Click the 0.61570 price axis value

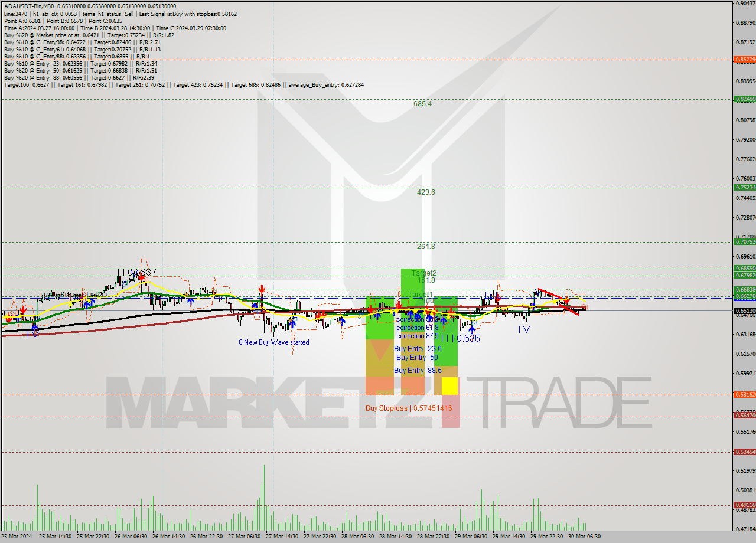pyautogui.click(x=745, y=354)
